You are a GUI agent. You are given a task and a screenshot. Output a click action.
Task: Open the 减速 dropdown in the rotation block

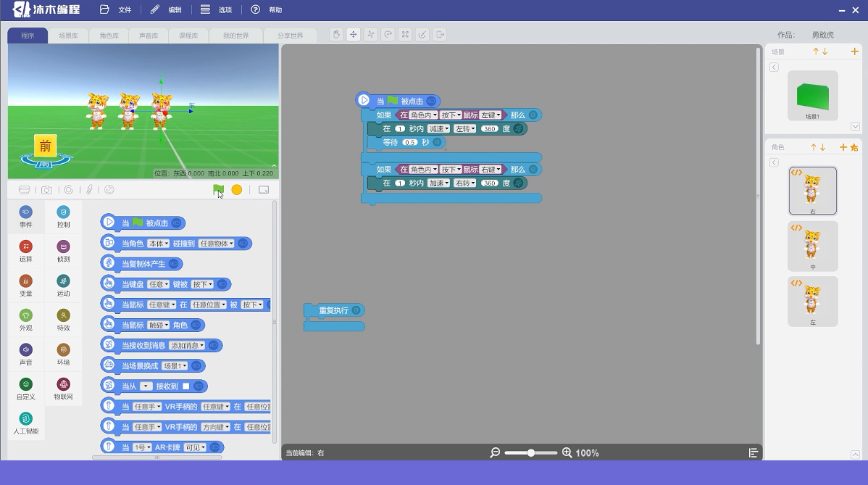(x=438, y=129)
